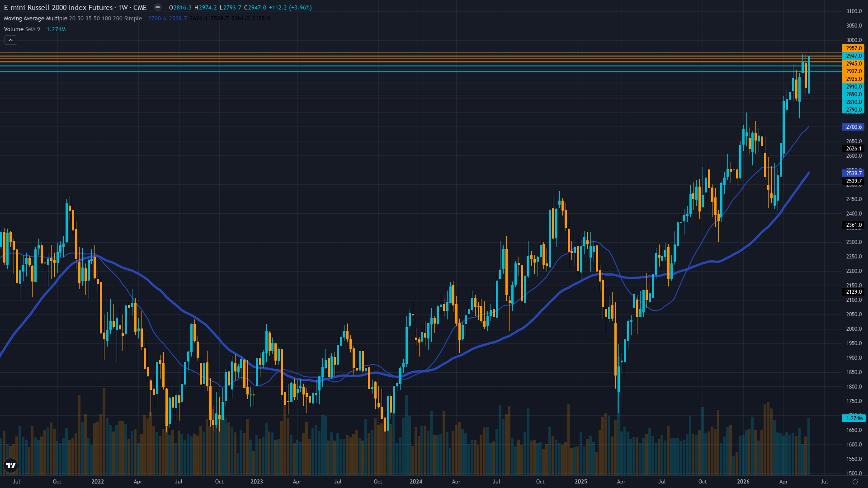Click the 2025 label on time axis
868x488 pixels.
(581, 482)
